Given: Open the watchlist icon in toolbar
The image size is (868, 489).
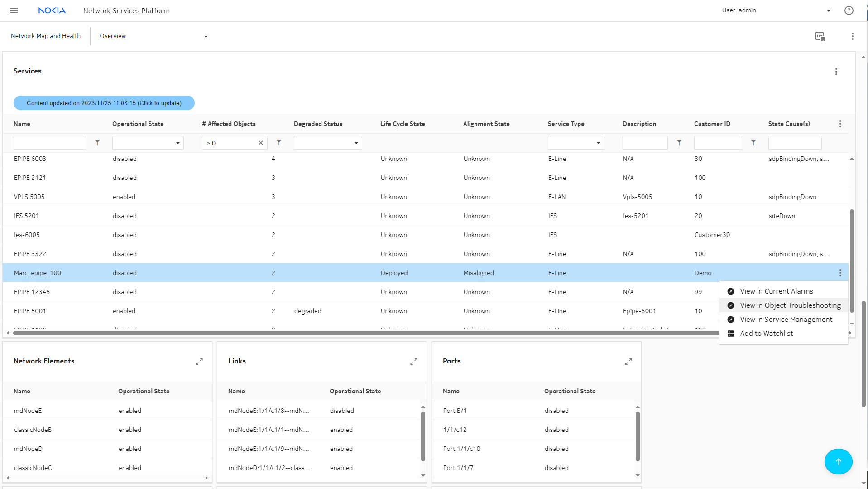Looking at the screenshot, I should tap(820, 36).
